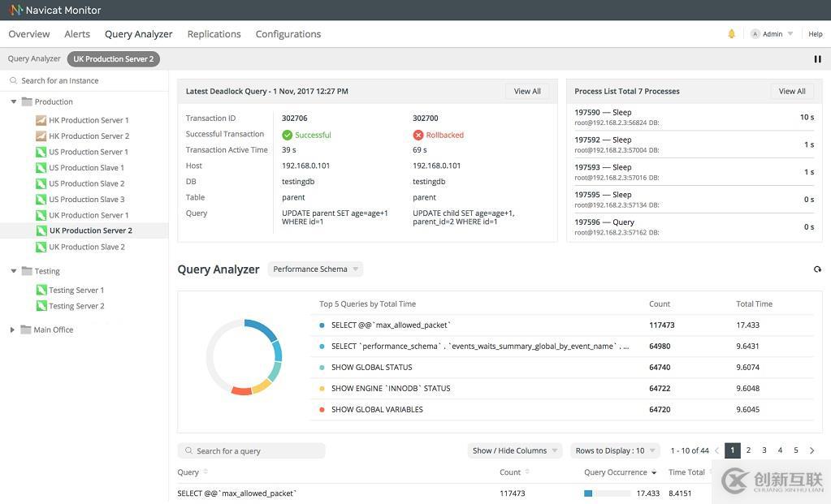Screen dimensions: 831x504
Task: Sort by the Count column header
Action: tap(514, 472)
